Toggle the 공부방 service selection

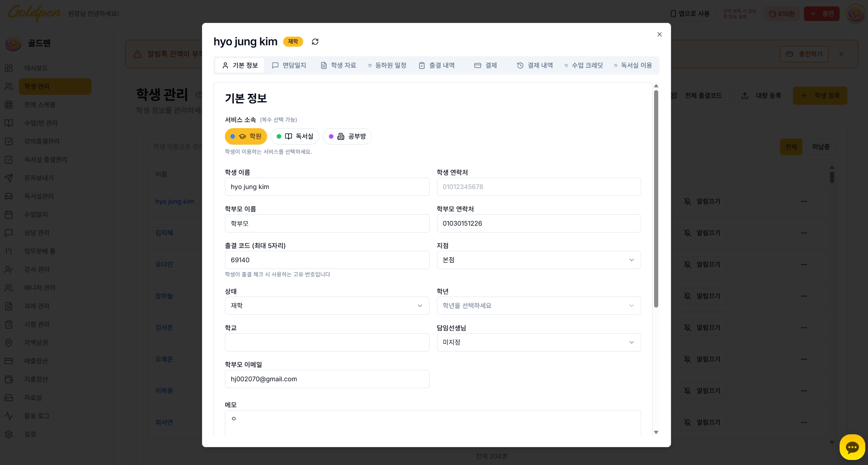coord(347,136)
